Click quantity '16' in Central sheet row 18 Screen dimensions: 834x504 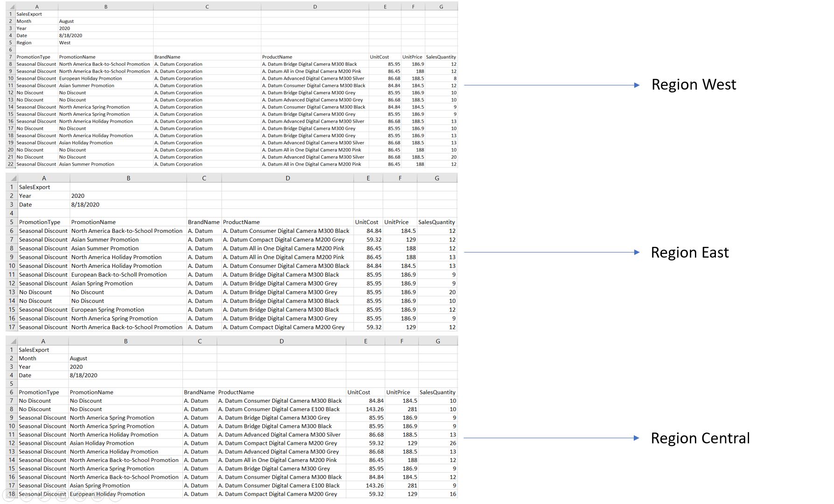[x=453, y=494]
